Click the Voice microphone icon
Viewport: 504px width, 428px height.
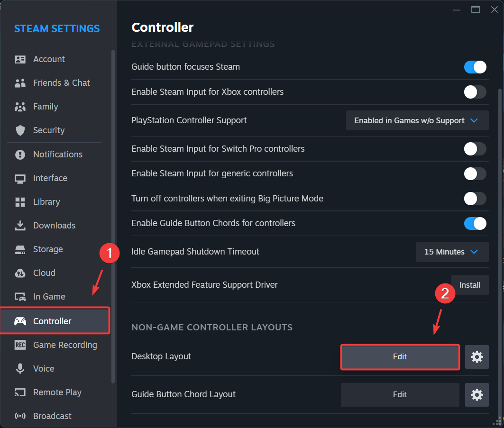click(20, 369)
